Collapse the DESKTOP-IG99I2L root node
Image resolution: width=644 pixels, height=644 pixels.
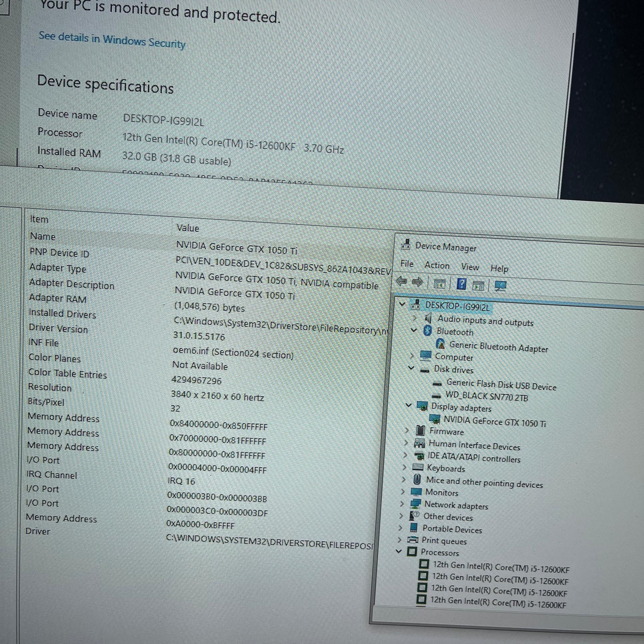402,304
